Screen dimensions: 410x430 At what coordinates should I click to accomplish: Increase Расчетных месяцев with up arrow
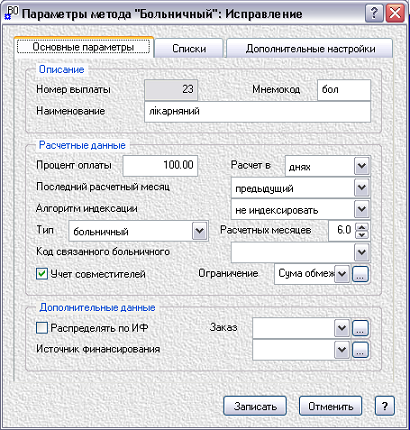click(x=362, y=226)
